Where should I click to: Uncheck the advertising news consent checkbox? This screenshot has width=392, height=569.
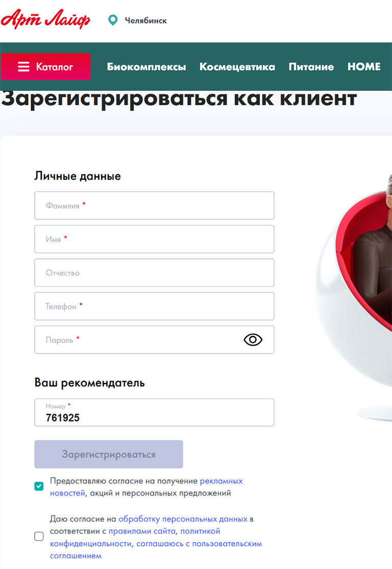39,486
